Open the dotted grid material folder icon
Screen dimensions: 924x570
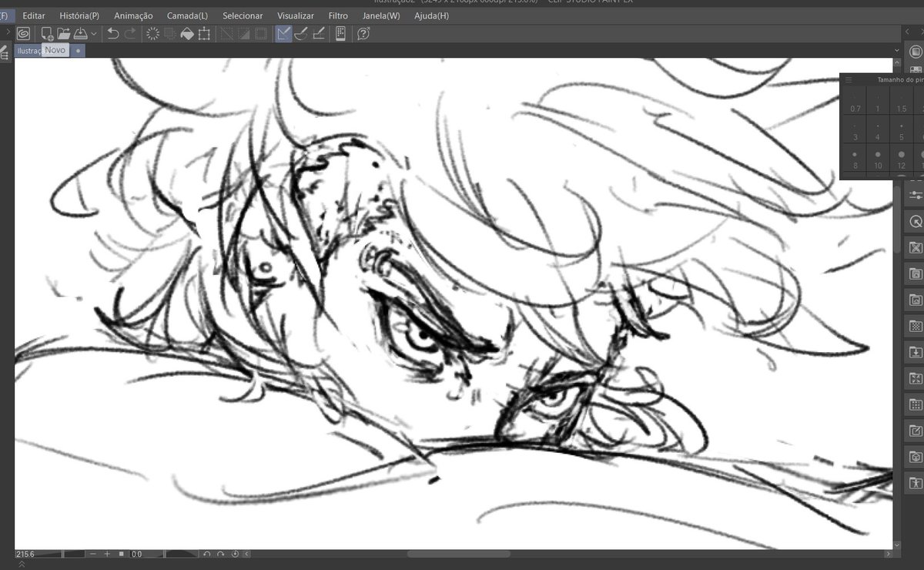tap(915, 405)
